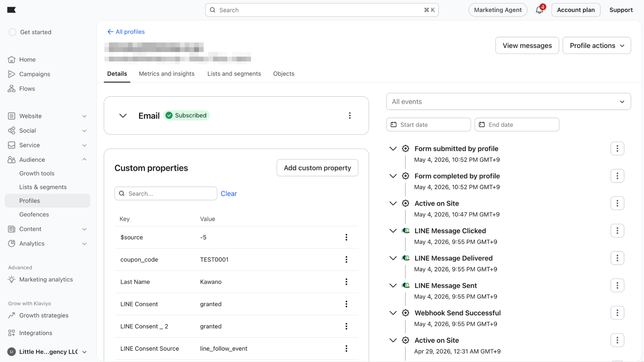Open options for LINE Consent granted row

tap(346, 304)
